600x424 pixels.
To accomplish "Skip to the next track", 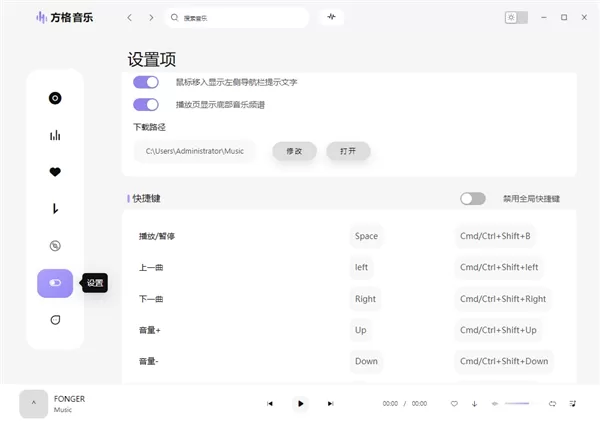I will pos(331,403).
